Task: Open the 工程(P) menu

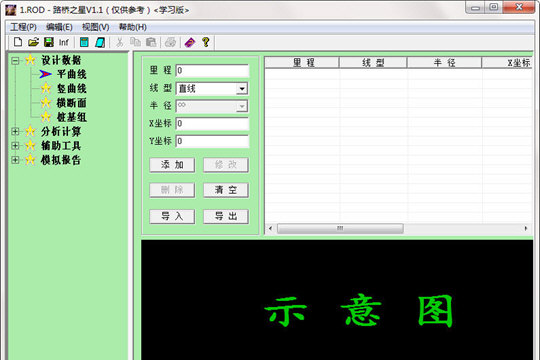Action: tap(23, 27)
